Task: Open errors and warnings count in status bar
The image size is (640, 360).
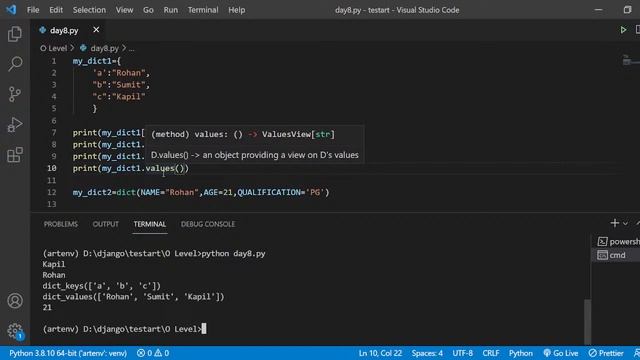Action: click(x=153, y=353)
